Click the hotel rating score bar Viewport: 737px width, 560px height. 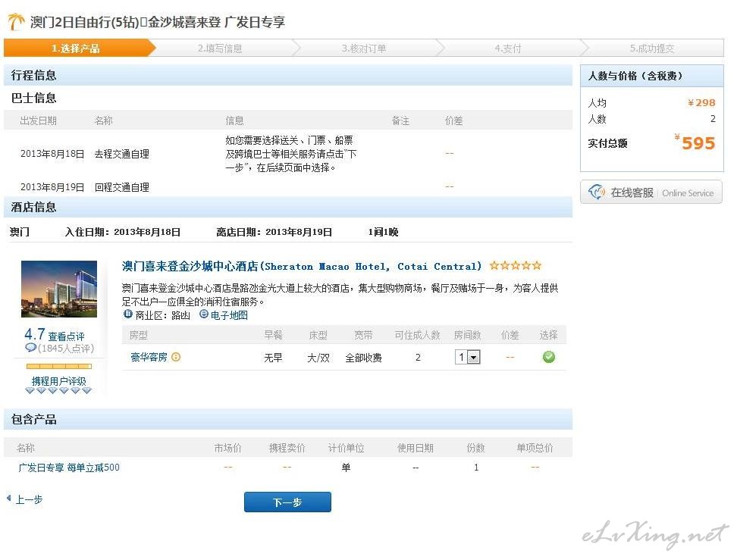pyautogui.click(x=58, y=367)
